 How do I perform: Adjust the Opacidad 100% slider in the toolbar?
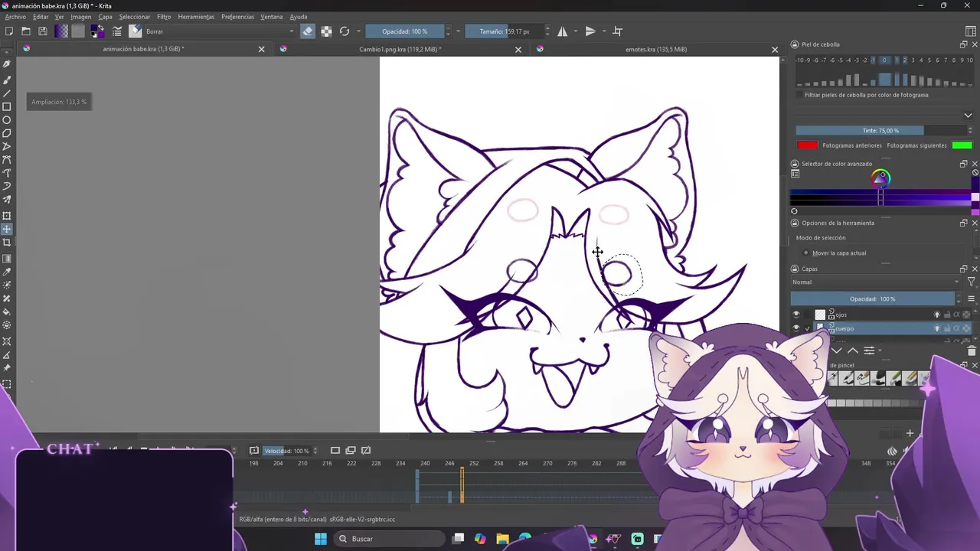tap(405, 31)
